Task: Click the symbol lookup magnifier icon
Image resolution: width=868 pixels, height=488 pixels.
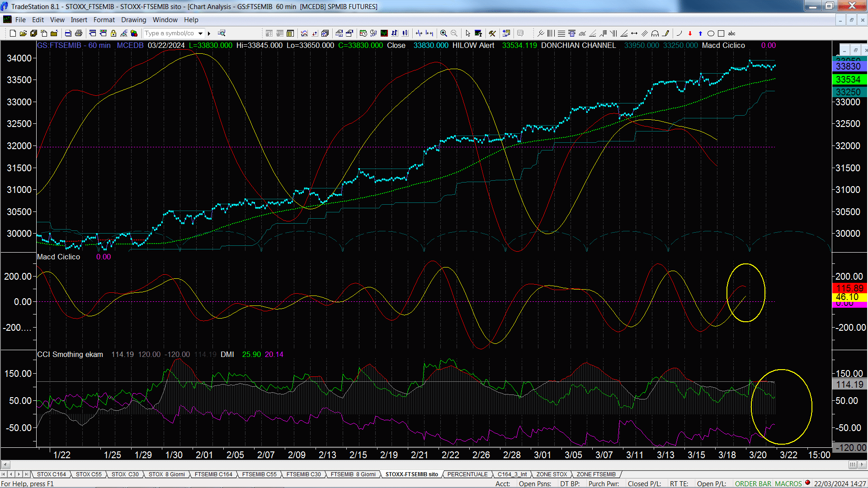Action: point(222,33)
